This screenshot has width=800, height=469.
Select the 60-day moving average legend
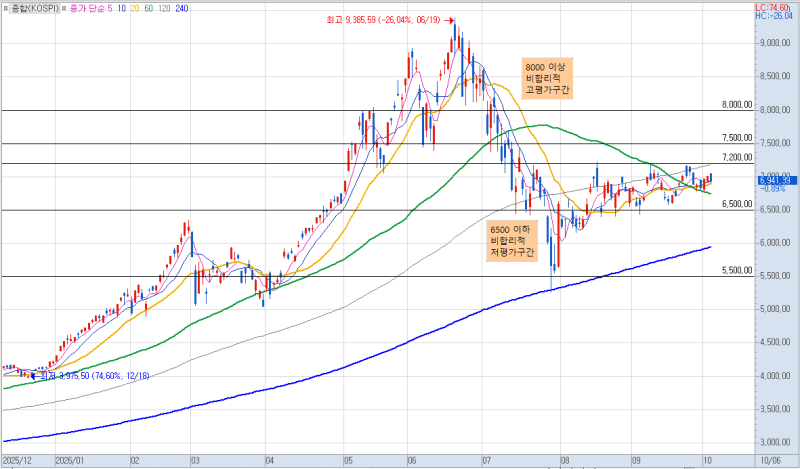(x=148, y=8)
